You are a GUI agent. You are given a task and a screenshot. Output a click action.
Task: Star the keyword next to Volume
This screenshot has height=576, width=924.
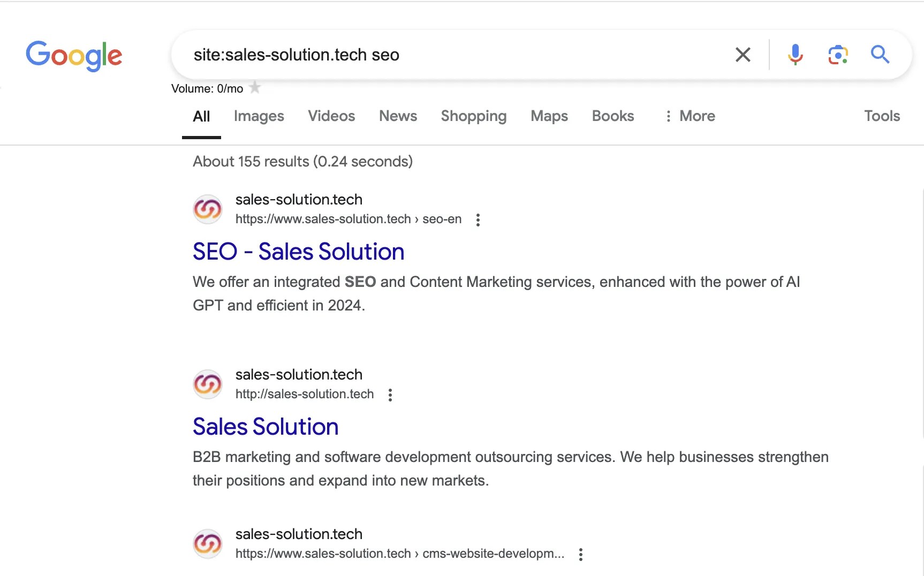(255, 87)
